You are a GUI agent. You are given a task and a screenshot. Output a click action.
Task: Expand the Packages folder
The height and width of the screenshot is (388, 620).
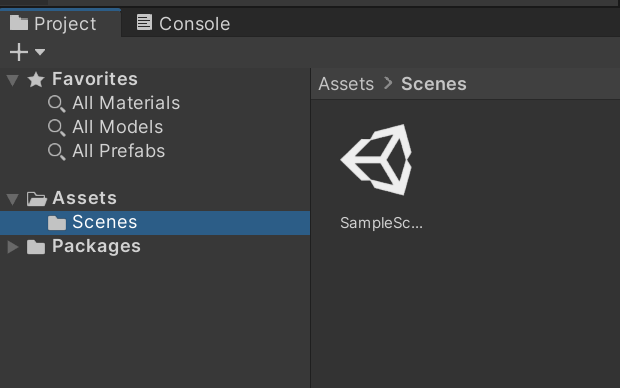coord(13,247)
